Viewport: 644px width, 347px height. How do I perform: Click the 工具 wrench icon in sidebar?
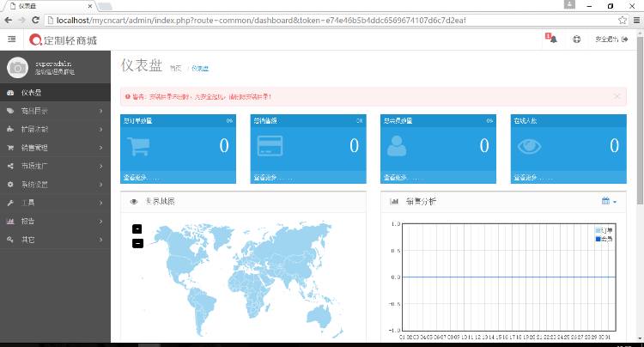point(10,203)
